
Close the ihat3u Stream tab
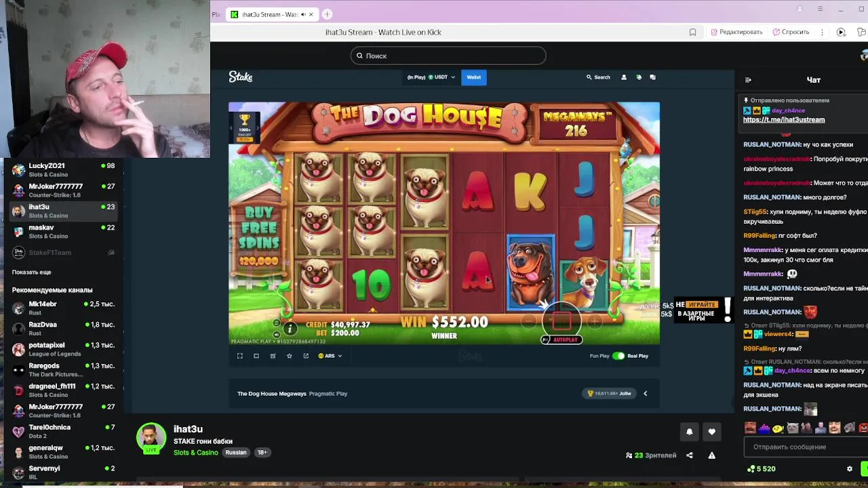(311, 14)
